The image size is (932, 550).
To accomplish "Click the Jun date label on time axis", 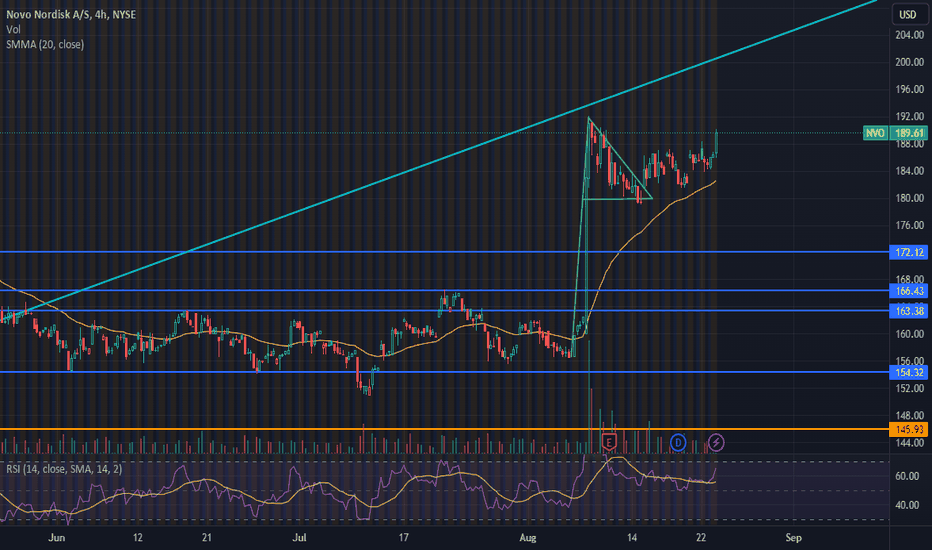I will [56, 538].
